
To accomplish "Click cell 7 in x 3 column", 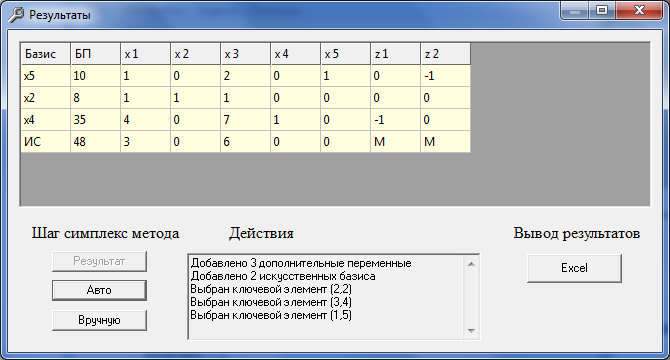I will (x=245, y=120).
